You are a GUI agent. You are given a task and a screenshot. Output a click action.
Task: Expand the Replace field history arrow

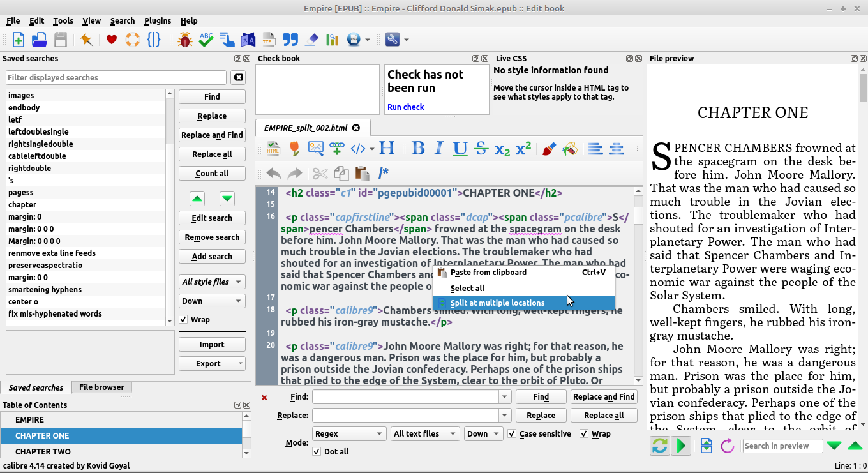[505, 416]
